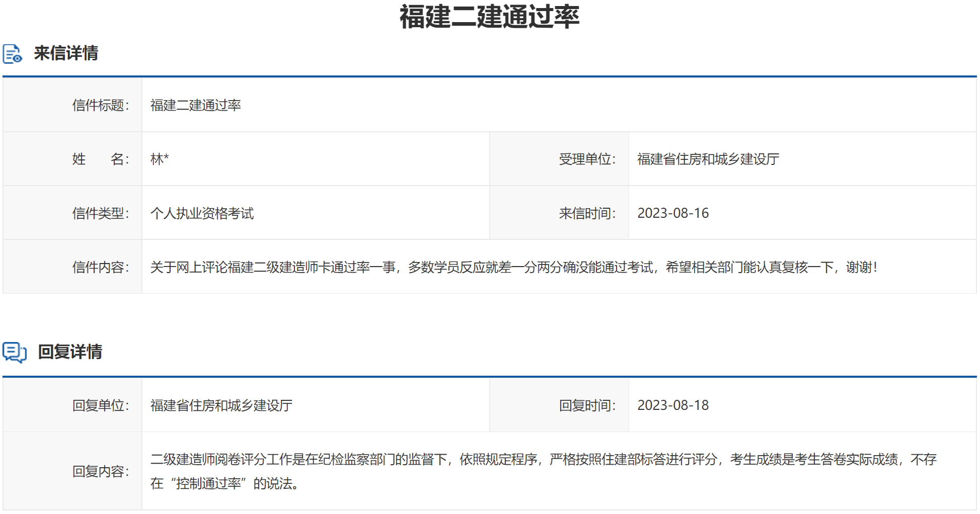
Task: Click the 姓名 label cell
Action: click(102, 159)
